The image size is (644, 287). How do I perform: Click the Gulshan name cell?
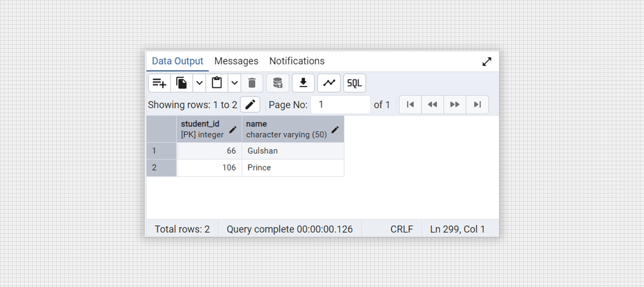tap(293, 151)
